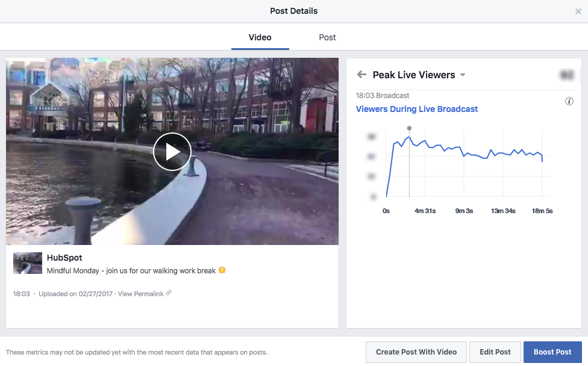Screen dimensions: 588x366
Task: Switch to the Post tab
Action: coord(327,37)
